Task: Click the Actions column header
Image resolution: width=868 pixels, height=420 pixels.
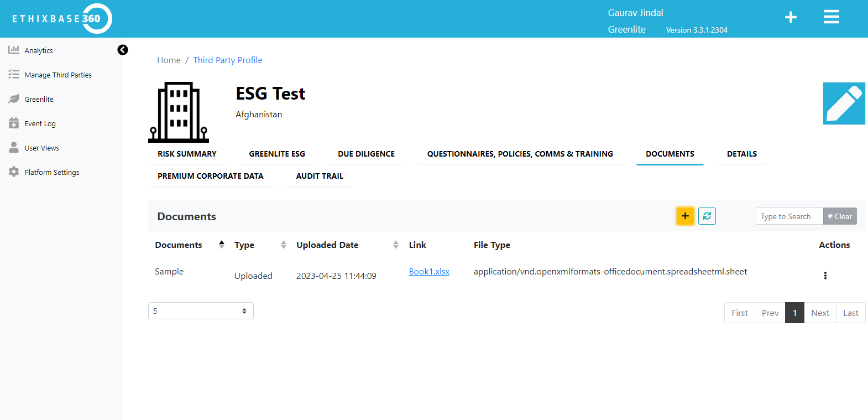Action: pos(834,245)
